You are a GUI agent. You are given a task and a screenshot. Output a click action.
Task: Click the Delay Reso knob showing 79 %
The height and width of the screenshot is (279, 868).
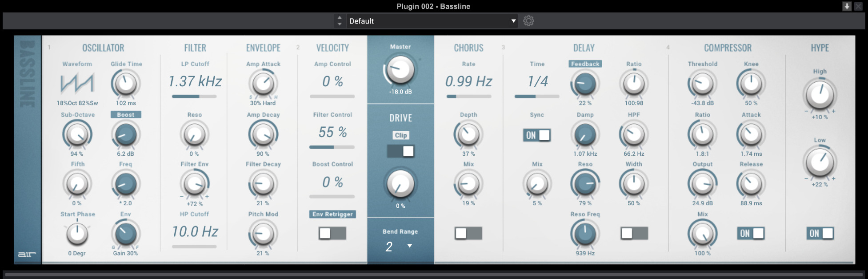click(x=585, y=183)
